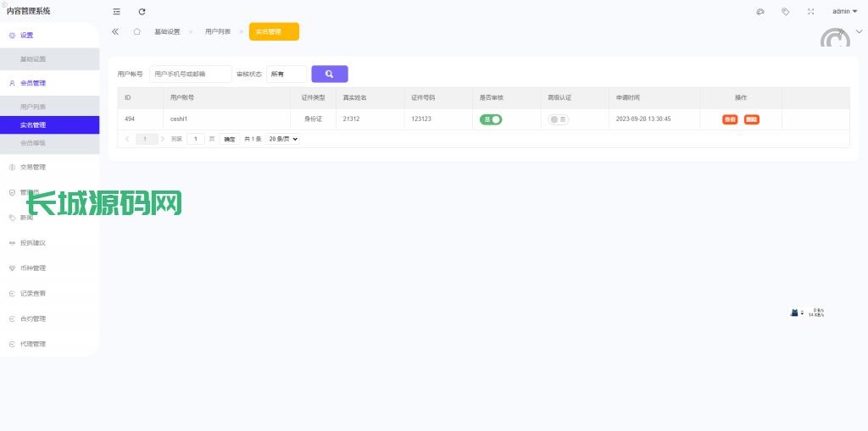Viewport: 868px width, 431px height.
Task: Open the theme palette icon in header
Action: coord(760,11)
